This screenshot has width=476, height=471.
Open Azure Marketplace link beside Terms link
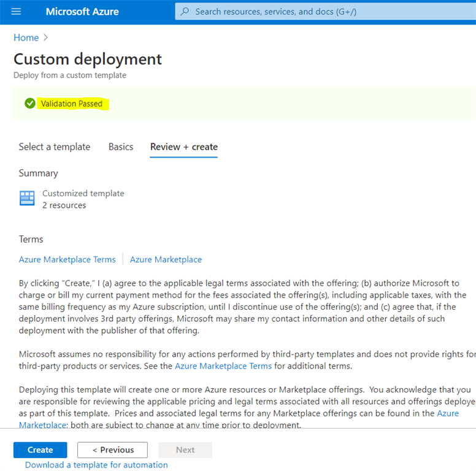[166, 259]
